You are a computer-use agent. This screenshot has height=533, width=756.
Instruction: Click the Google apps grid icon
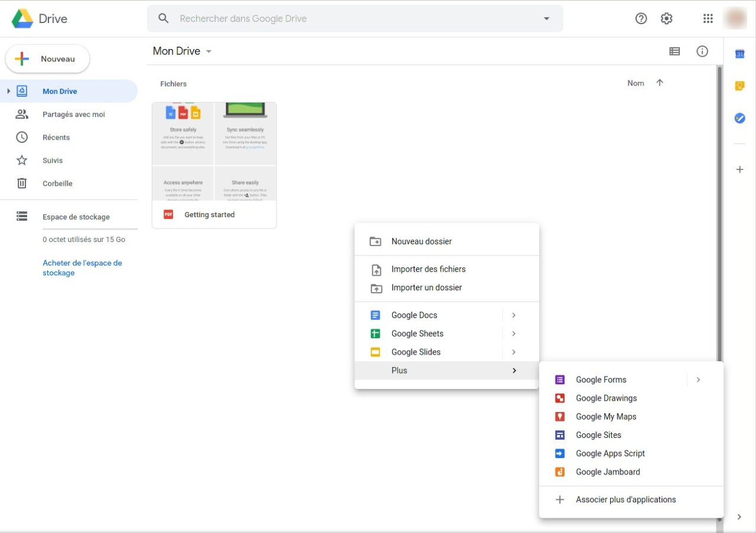pos(708,18)
